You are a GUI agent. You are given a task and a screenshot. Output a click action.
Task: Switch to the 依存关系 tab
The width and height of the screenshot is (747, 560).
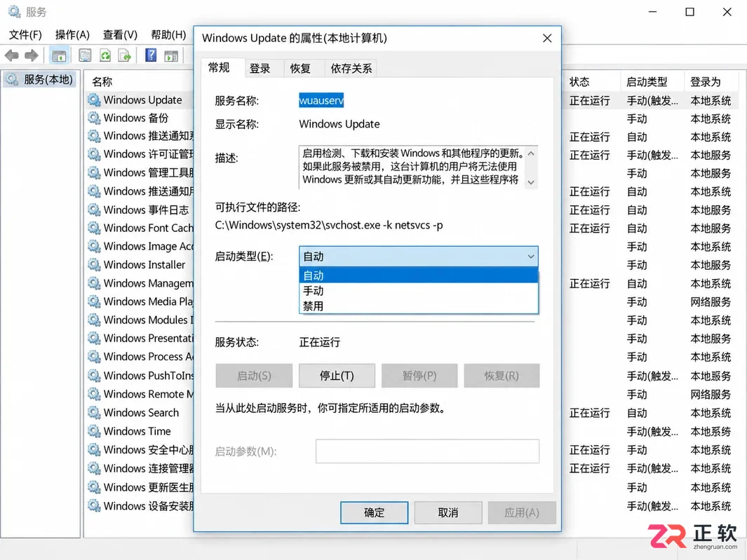tap(351, 69)
